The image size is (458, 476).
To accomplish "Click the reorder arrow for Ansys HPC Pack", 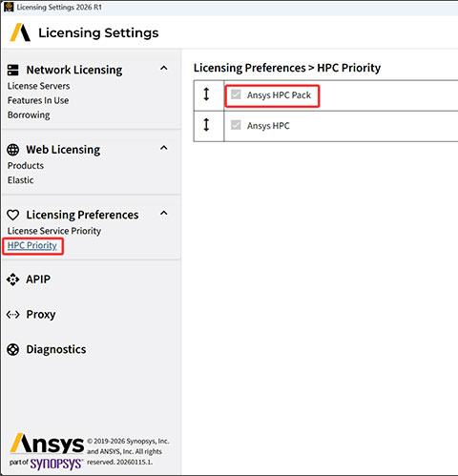I will pyautogui.click(x=206, y=94).
